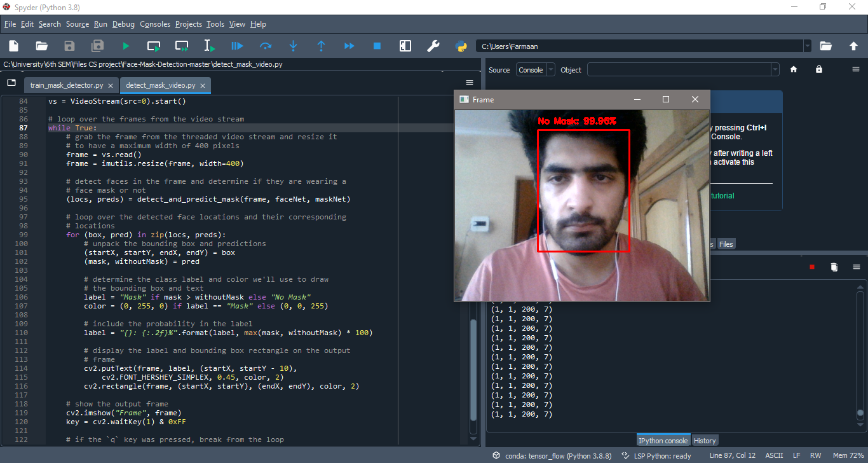Toggle the lock on the Help pane
The height and width of the screenshot is (463, 868).
[818, 69]
